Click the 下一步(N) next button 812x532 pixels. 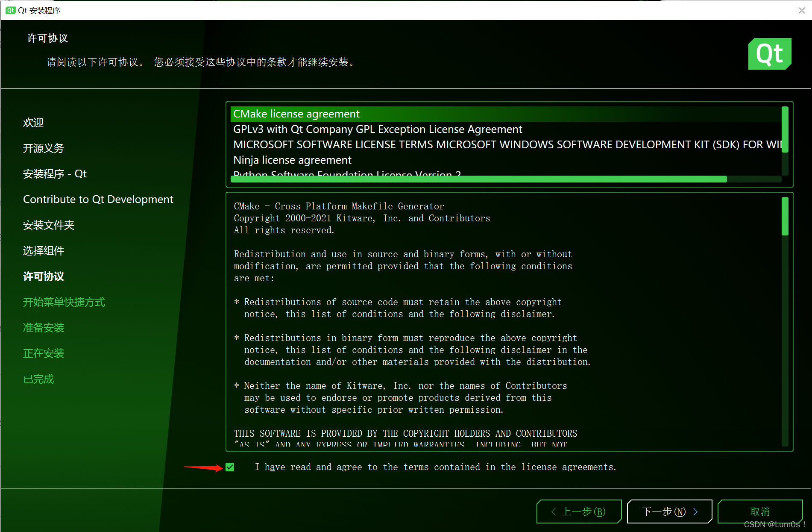[669, 511]
